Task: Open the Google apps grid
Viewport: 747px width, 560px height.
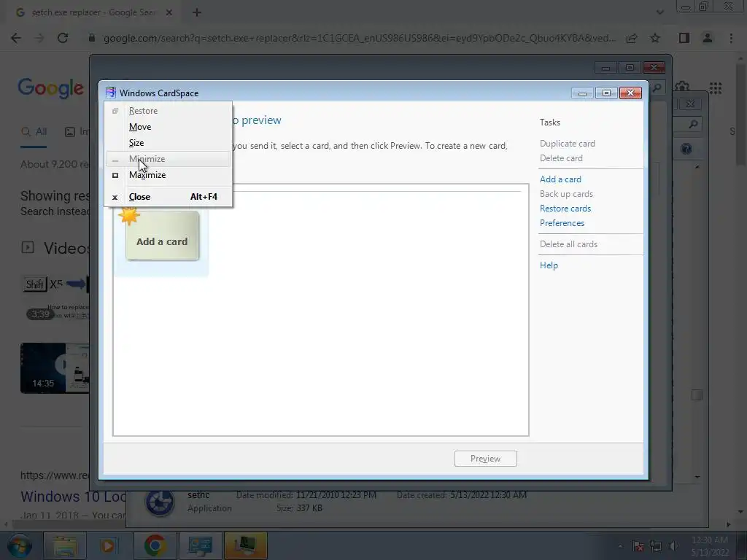Action: 715,87
